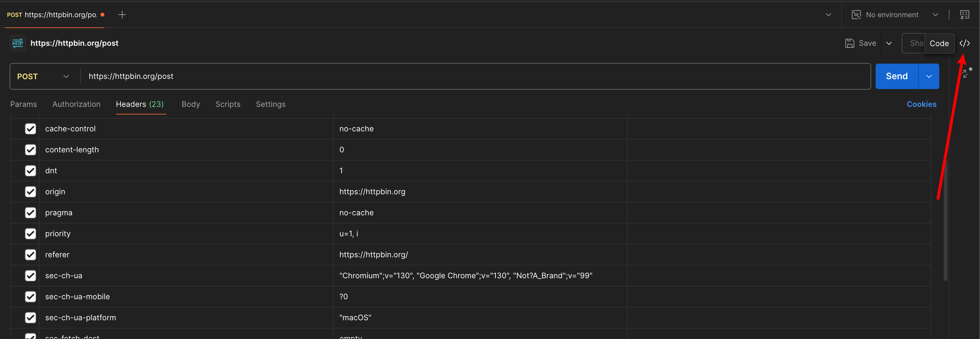Open the Cookies link

pos(921,104)
